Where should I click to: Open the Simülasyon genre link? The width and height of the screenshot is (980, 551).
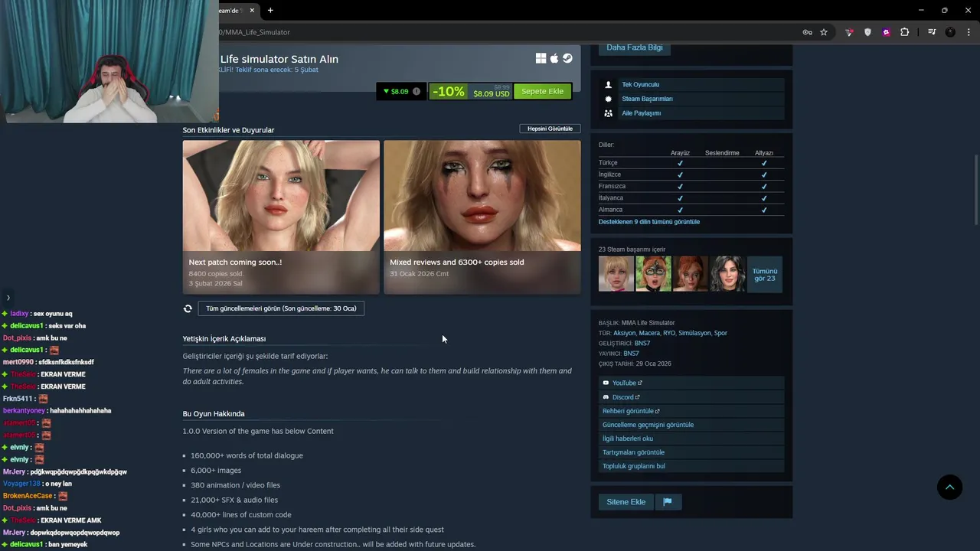click(x=694, y=333)
